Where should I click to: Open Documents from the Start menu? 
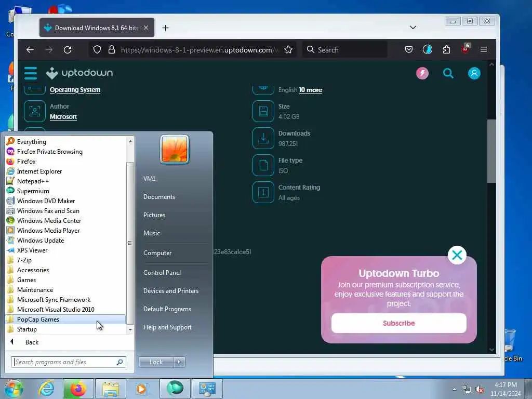click(159, 197)
